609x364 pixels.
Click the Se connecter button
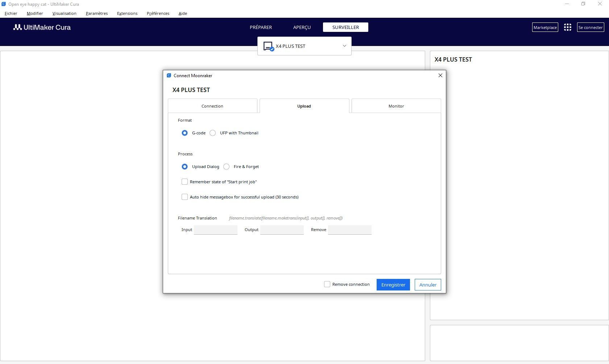tap(591, 27)
